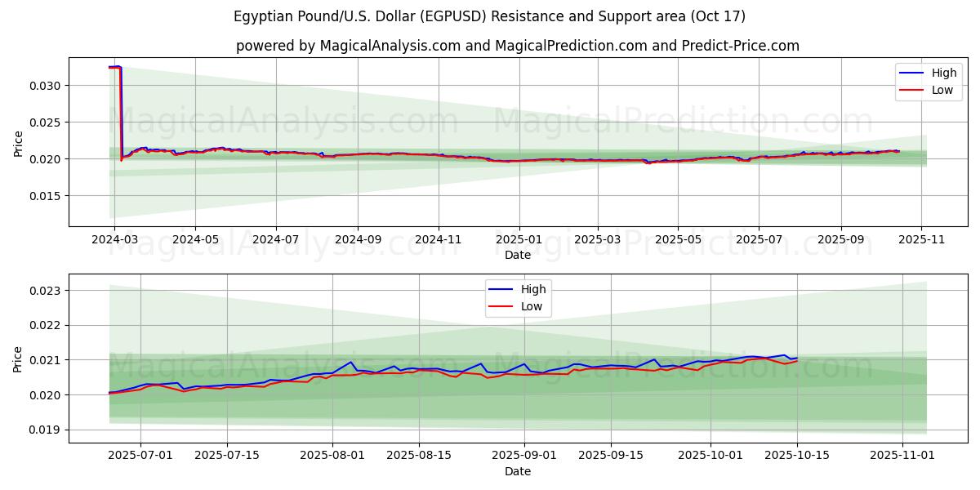The height and width of the screenshot is (490, 980).
Task: Click the 2025-11 tick label on top chart
Action: pyautogui.click(x=921, y=240)
